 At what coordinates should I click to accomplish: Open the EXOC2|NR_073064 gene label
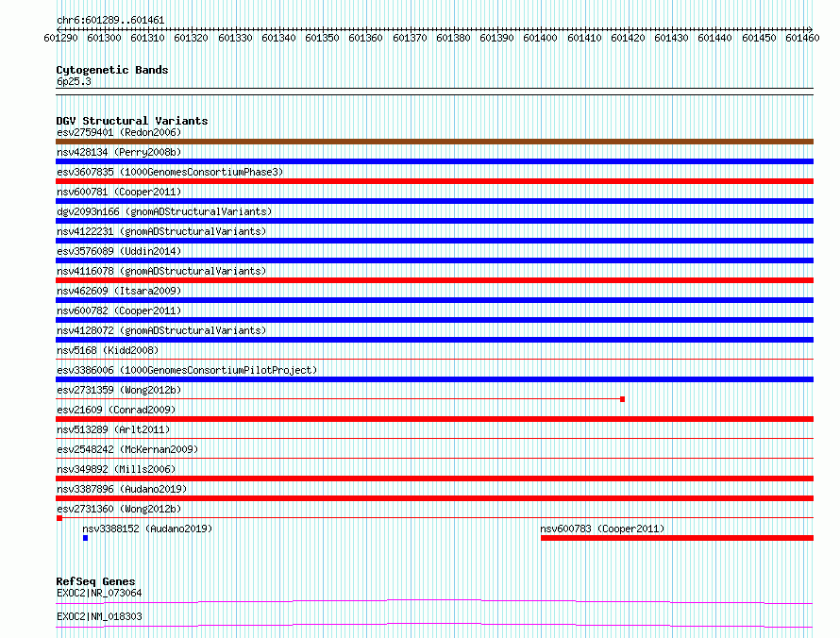click(99, 593)
